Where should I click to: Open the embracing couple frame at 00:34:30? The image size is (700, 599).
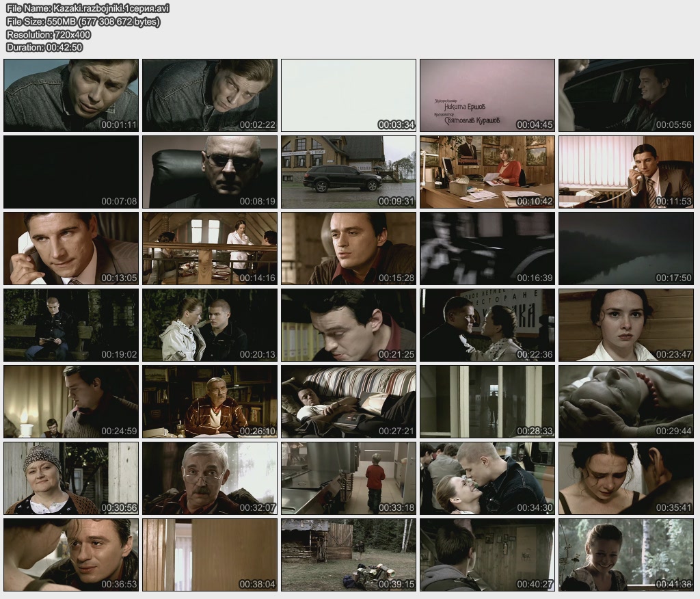487,479
